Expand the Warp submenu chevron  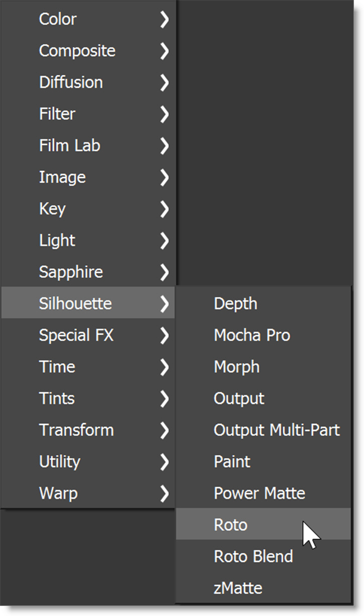click(x=164, y=494)
